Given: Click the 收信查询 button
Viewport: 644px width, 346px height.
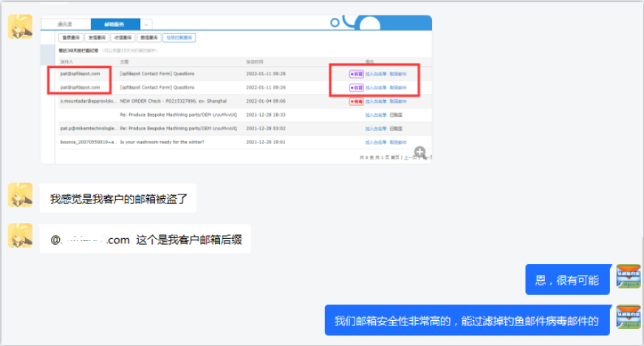Looking at the screenshot, I should 123,37.
